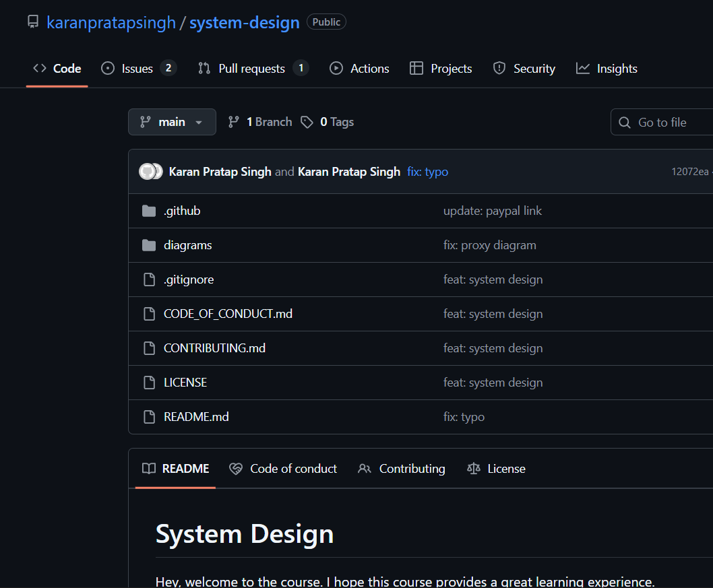This screenshot has height=588, width=713.
Task: Open the system-design repository link
Action: point(244,23)
